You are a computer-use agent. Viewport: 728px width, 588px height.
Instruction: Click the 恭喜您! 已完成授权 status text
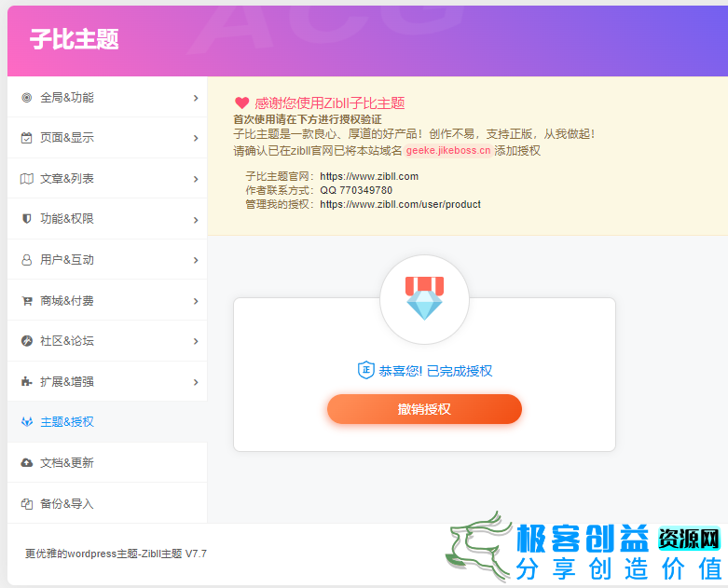[x=435, y=371]
